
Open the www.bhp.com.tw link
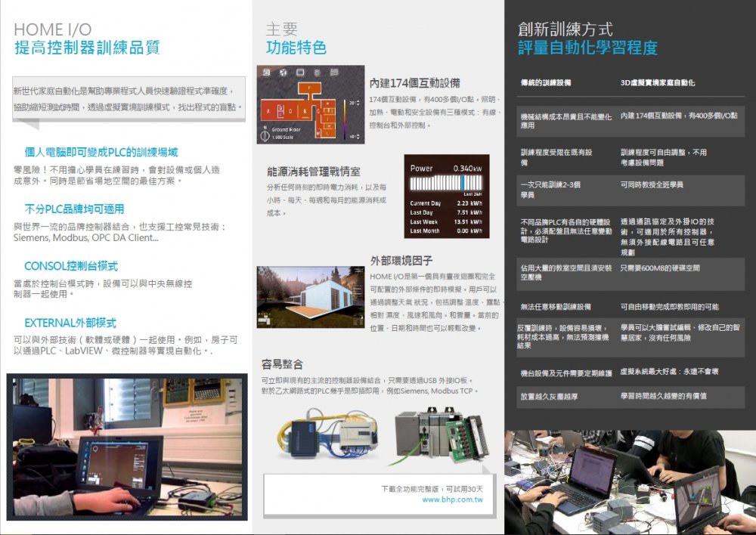pos(452,500)
